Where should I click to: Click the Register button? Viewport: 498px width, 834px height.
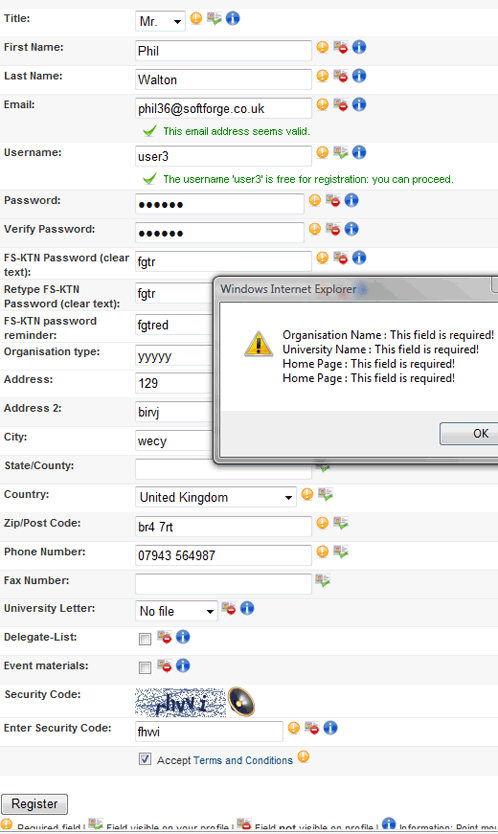[x=35, y=804]
